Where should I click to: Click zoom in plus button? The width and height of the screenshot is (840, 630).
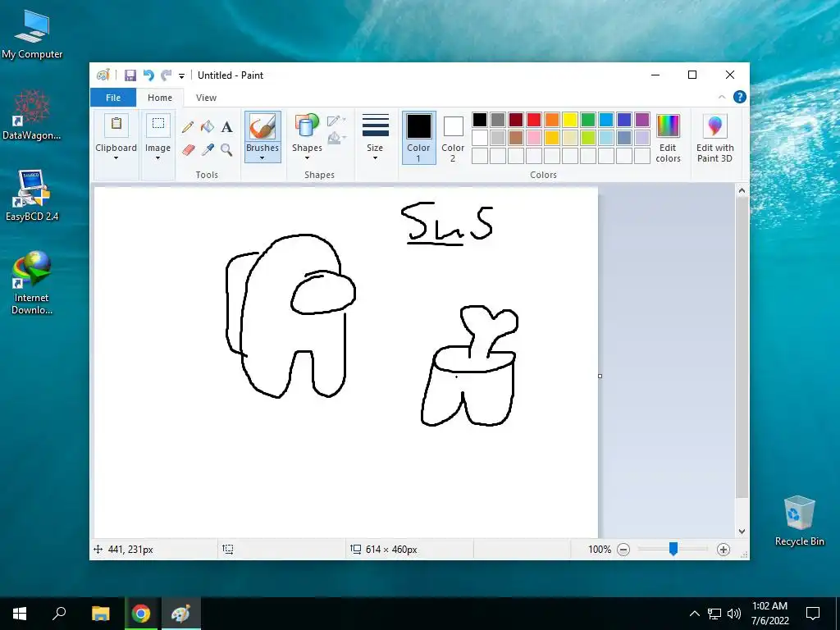(x=724, y=549)
